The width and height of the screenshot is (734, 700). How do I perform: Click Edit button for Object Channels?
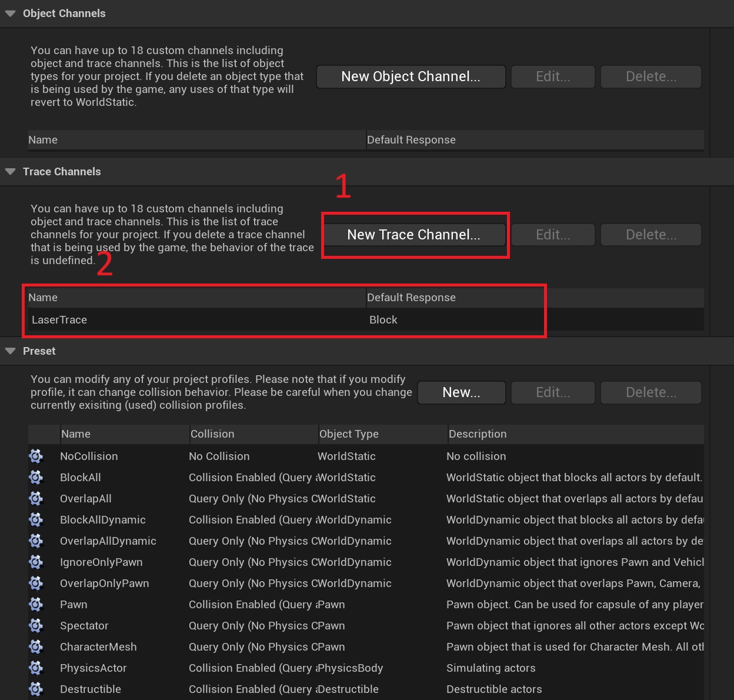click(x=553, y=76)
